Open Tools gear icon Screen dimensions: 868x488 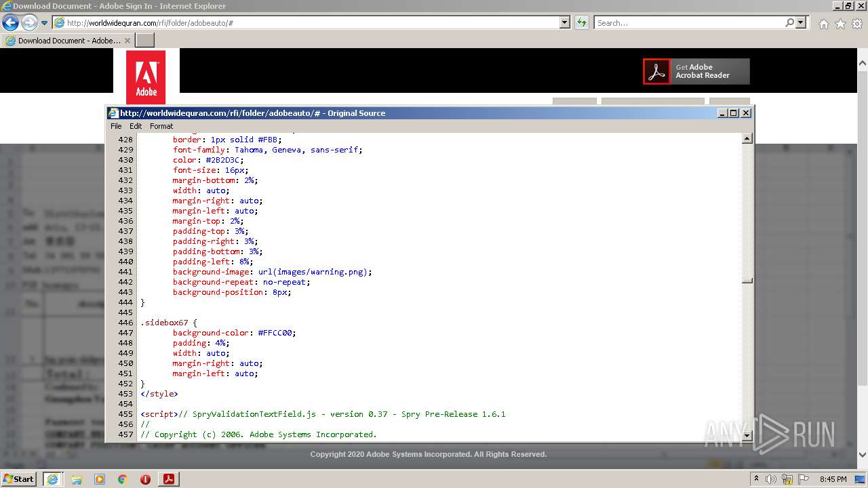coord(857,24)
